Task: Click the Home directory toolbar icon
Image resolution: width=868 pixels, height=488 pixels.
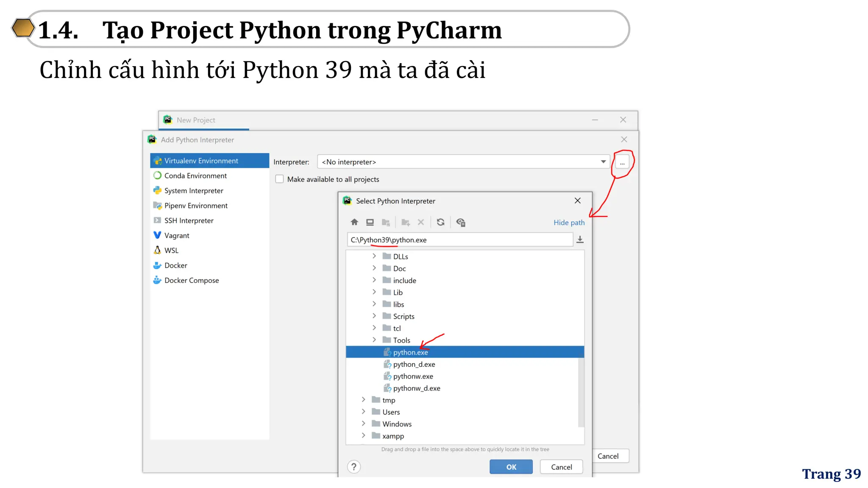Action: (354, 222)
